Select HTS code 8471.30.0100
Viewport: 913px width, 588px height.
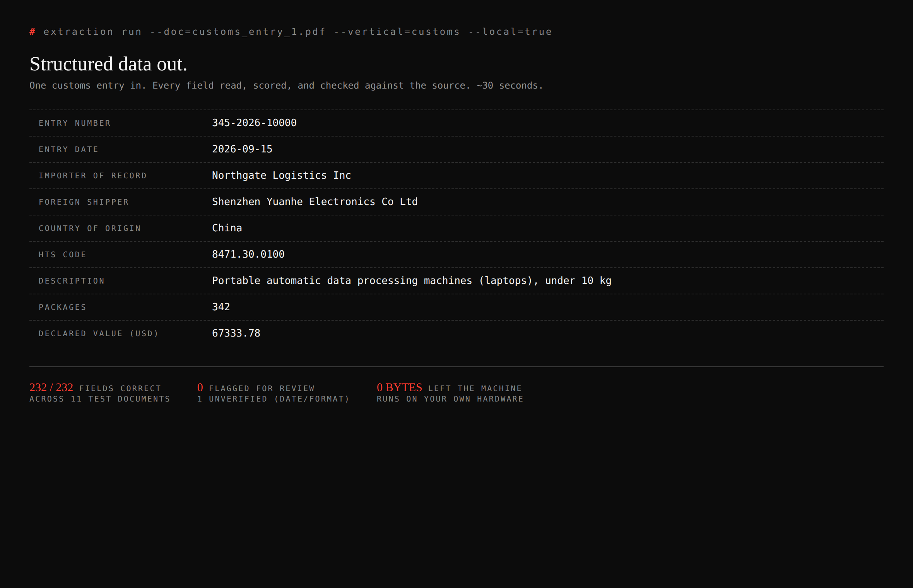[x=248, y=254]
